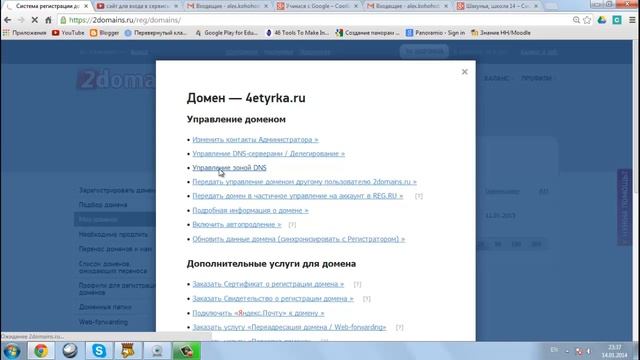Click the zoom magnifier icon in address bar

[x=576, y=20]
